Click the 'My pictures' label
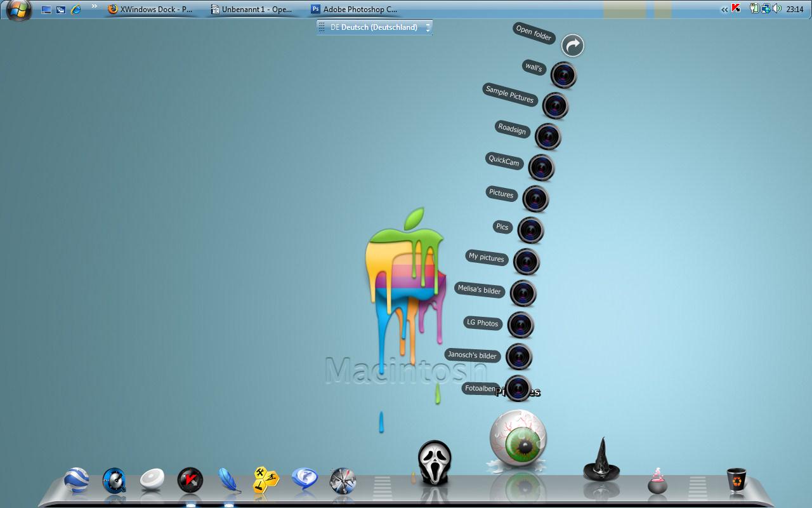Image resolution: width=812 pixels, height=508 pixels. 487,257
